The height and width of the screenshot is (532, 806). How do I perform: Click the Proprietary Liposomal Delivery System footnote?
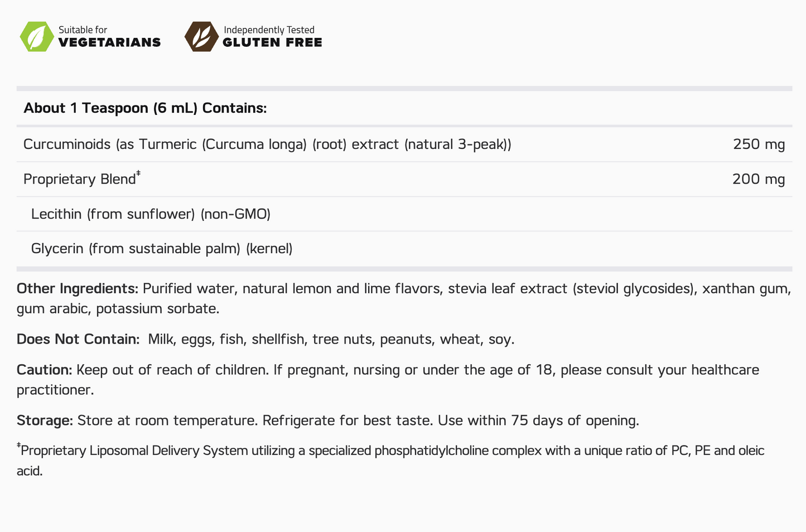pos(390,451)
